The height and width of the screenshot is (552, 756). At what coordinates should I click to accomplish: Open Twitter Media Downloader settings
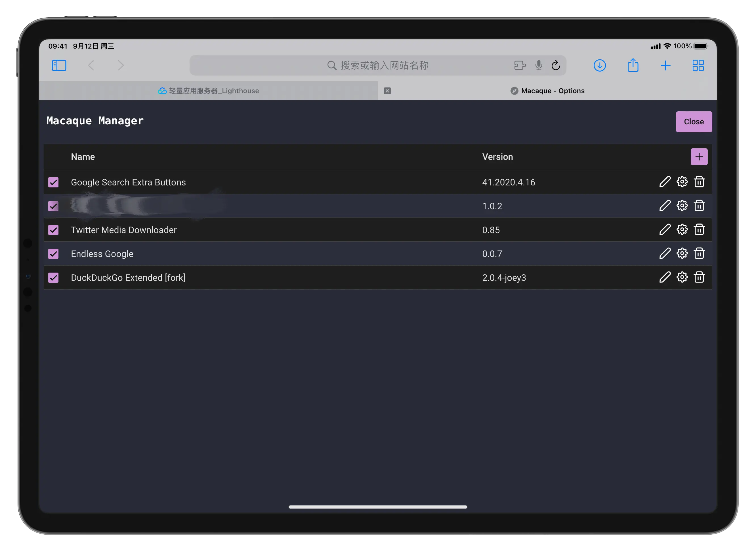(682, 230)
